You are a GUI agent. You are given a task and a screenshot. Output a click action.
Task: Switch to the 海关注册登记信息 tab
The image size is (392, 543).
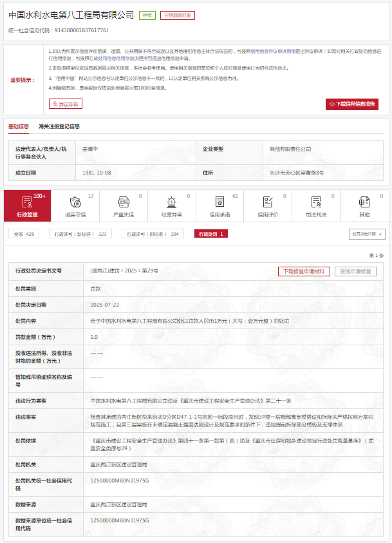[x=59, y=126]
